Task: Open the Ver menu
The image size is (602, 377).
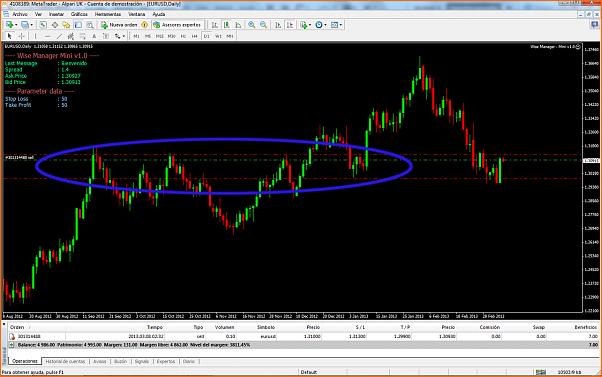Action: (38, 14)
